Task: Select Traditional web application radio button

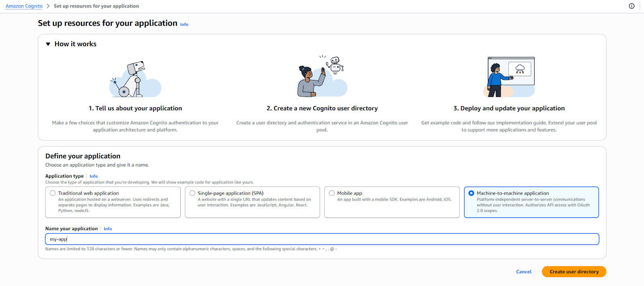Action: click(53, 193)
